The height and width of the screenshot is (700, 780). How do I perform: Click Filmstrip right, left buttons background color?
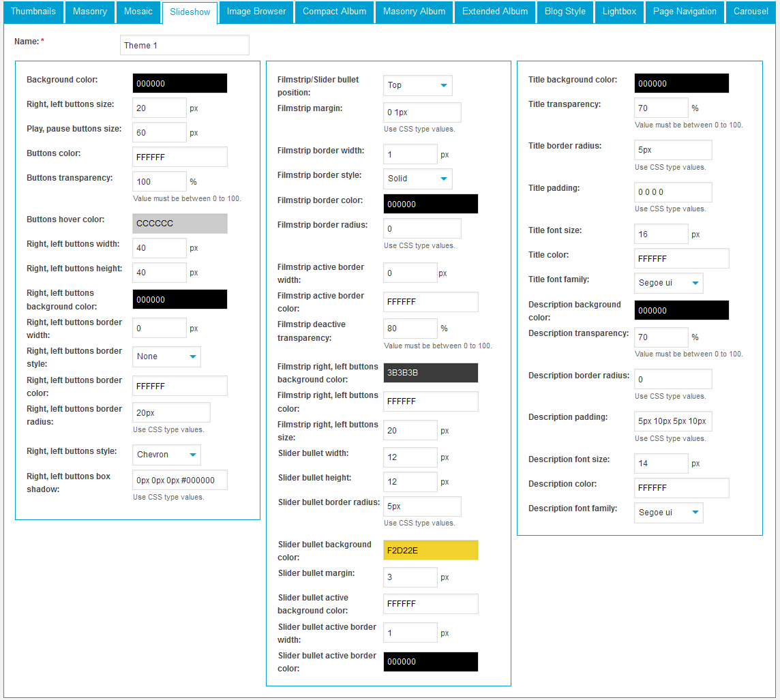pyautogui.click(x=430, y=373)
